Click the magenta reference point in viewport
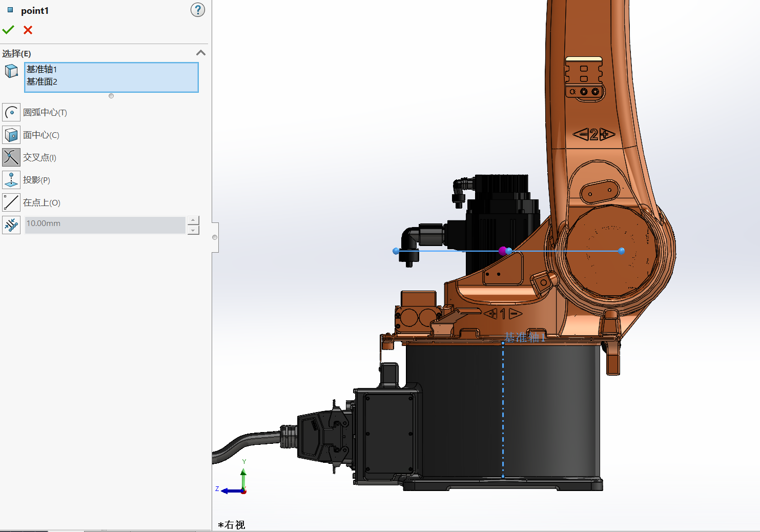Screen dimensions: 760x532 click(503, 251)
